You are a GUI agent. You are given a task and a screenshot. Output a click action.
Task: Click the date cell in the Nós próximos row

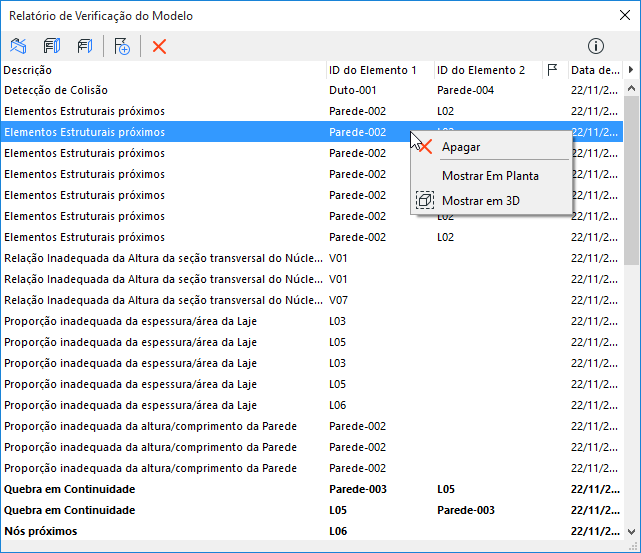click(595, 531)
